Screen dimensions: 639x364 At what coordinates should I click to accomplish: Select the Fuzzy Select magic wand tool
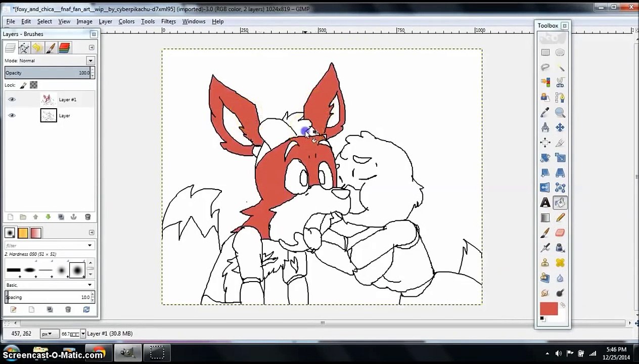coord(560,67)
